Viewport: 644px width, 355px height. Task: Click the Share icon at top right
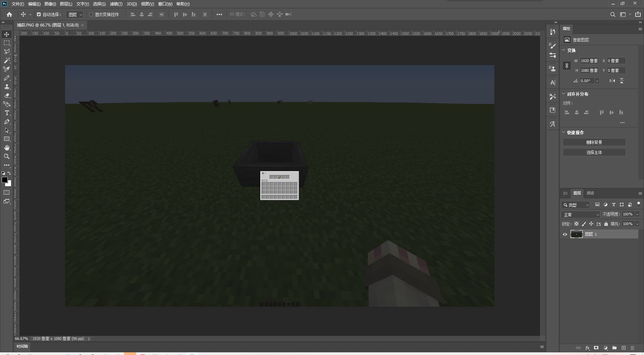pyautogui.click(x=638, y=14)
